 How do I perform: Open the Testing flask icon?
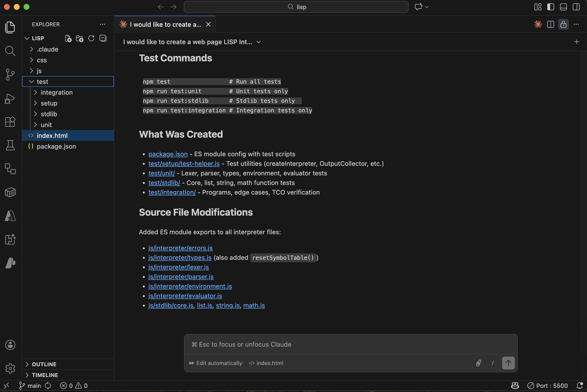click(x=10, y=145)
